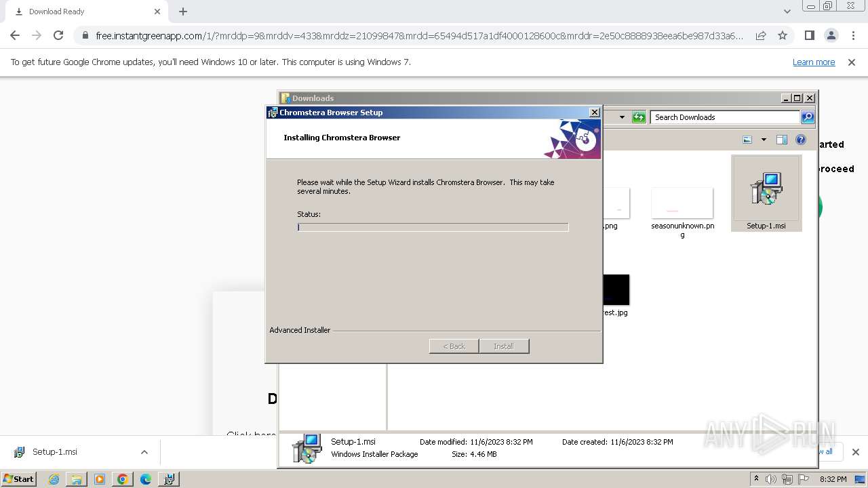The width and height of the screenshot is (868, 488).
Task: Select Setup-1.msi file in Downloads
Action: pos(766,193)
